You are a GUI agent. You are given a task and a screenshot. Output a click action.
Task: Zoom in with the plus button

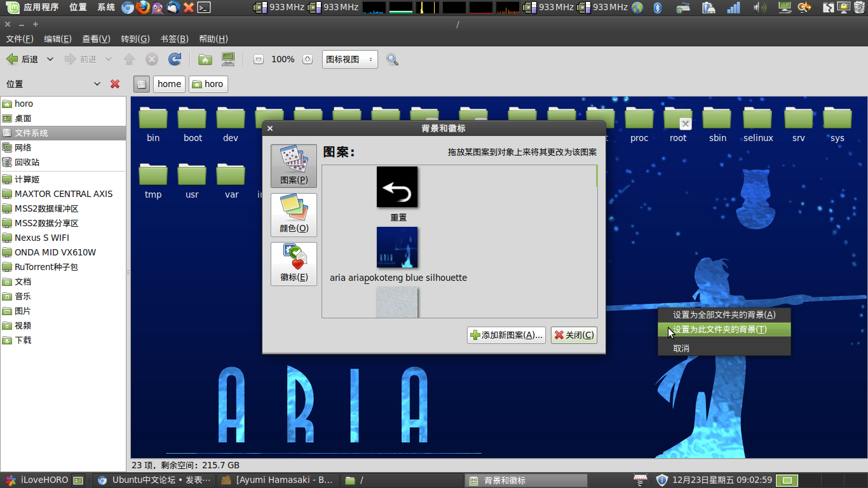pos(308,59)
